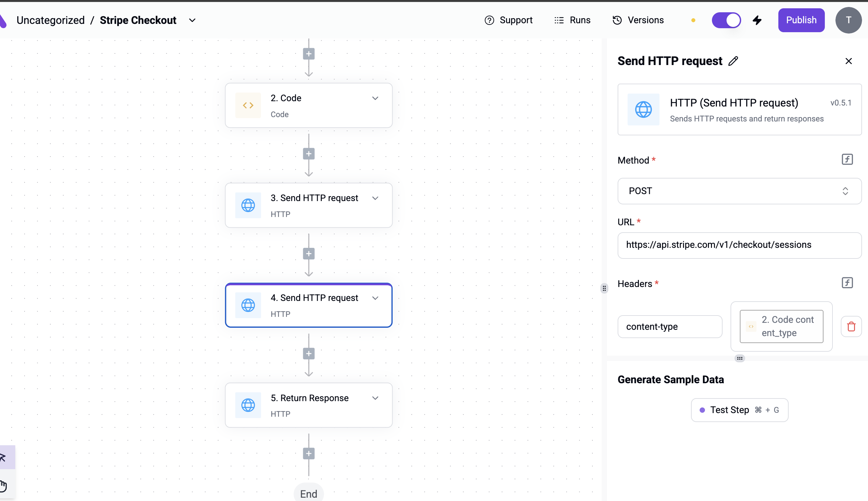
Task: Click the globe icon of step 4
Action: click(248, 305)
